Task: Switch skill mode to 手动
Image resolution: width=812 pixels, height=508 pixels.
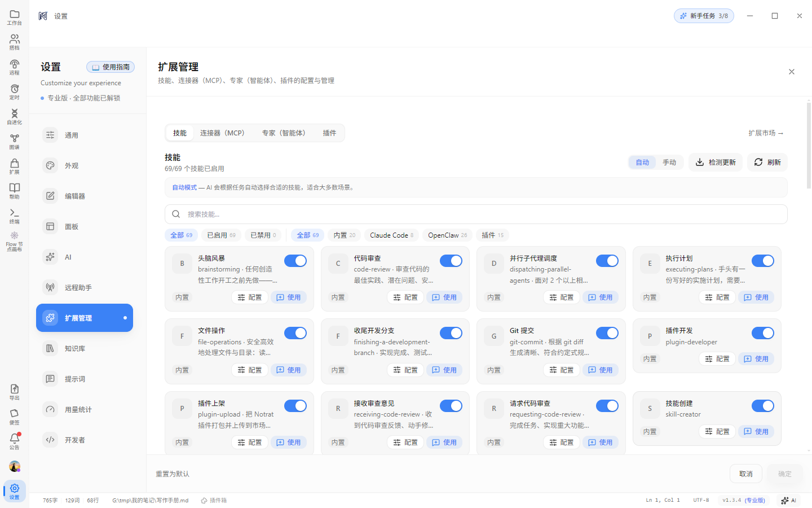Action: [x=669, y=163]
